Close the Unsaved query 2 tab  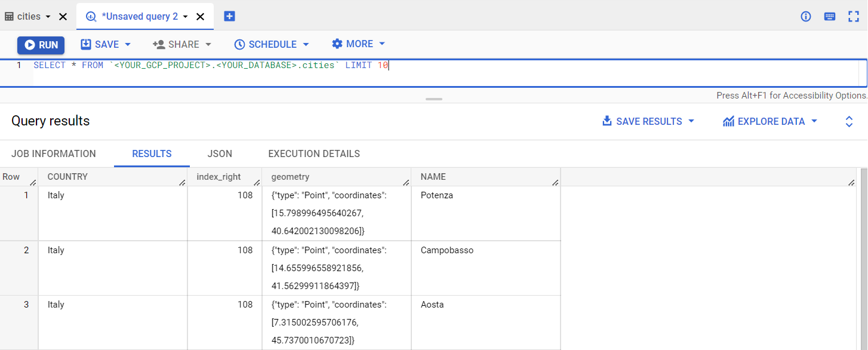pyautogui.click(x=200, y=17)
